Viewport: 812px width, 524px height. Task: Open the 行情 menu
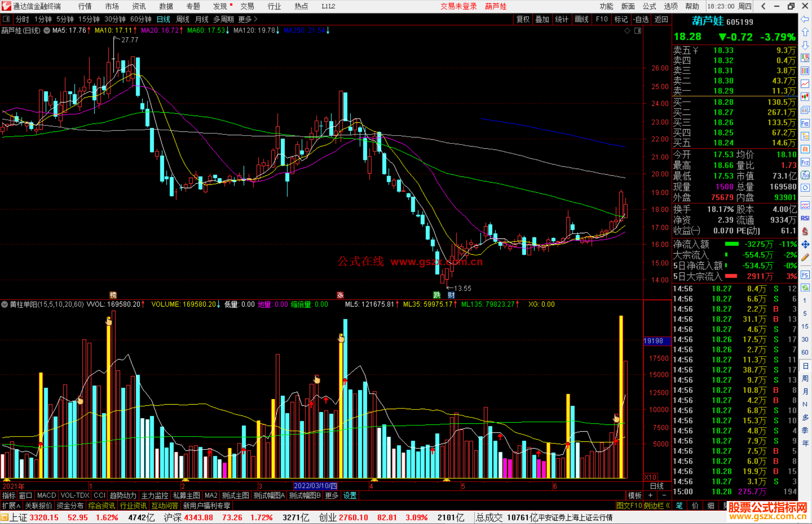tap(85, 6)
